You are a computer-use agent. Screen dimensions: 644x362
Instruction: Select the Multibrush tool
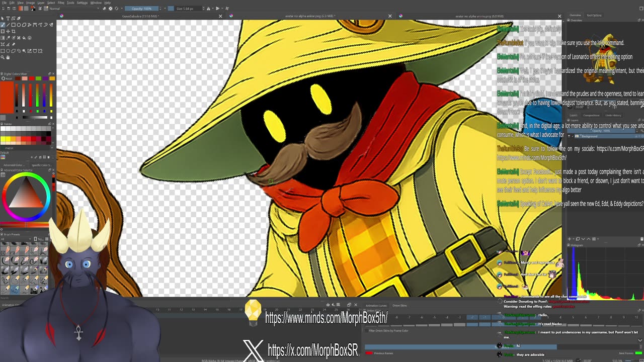pos(51,25)
